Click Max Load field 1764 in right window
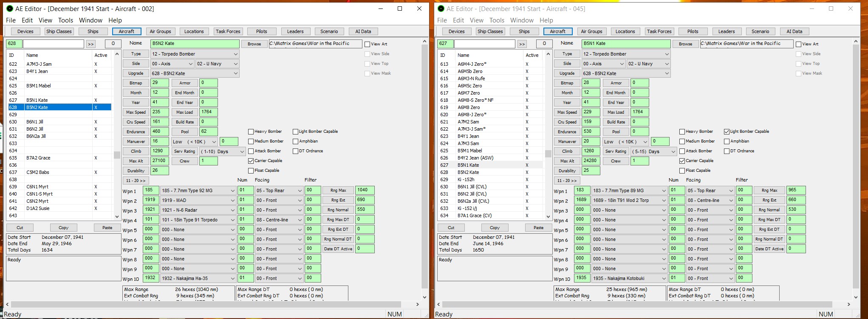The height and width of the screenshot is (319, 868). pos(639,112)
